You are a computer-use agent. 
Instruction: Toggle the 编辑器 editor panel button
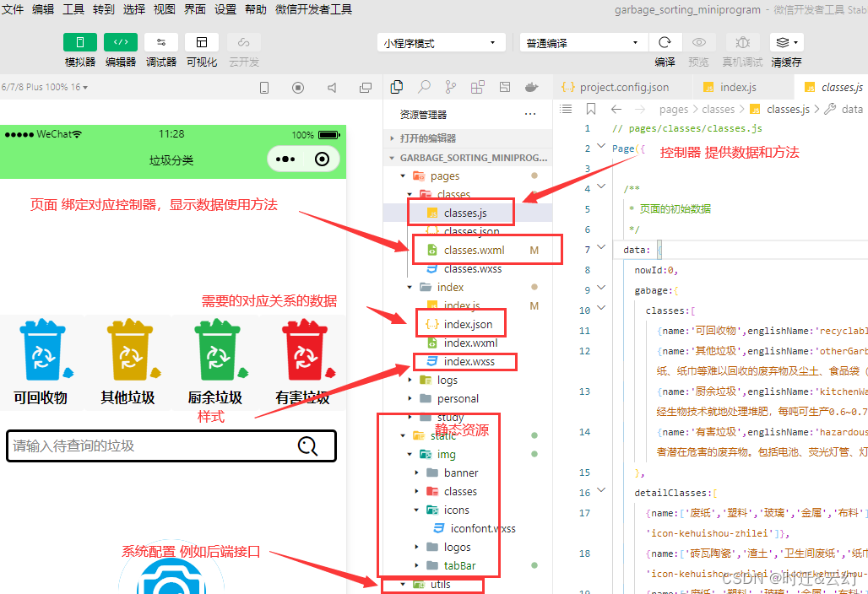click(x=121, y=42)
